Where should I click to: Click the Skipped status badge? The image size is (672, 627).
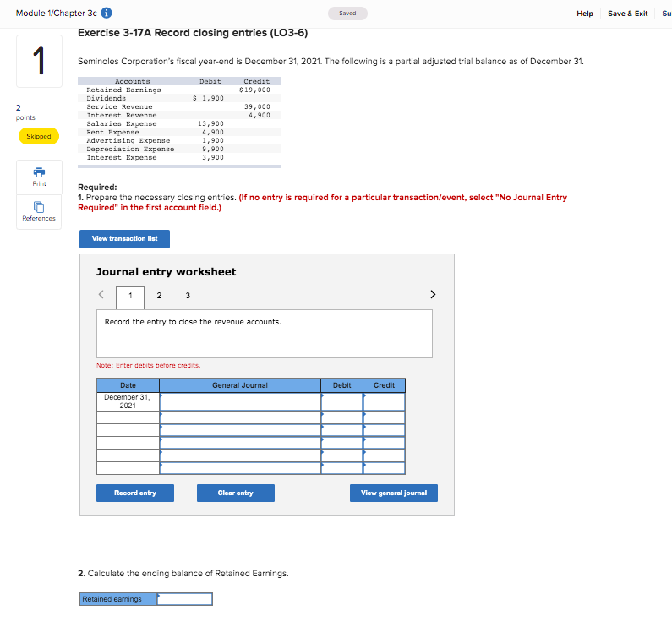point(39,136)
